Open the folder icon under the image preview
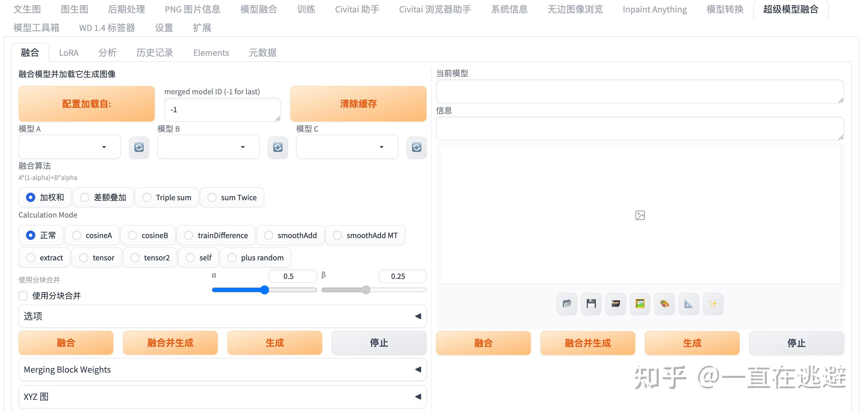The image size is (868, 412). 566,304
